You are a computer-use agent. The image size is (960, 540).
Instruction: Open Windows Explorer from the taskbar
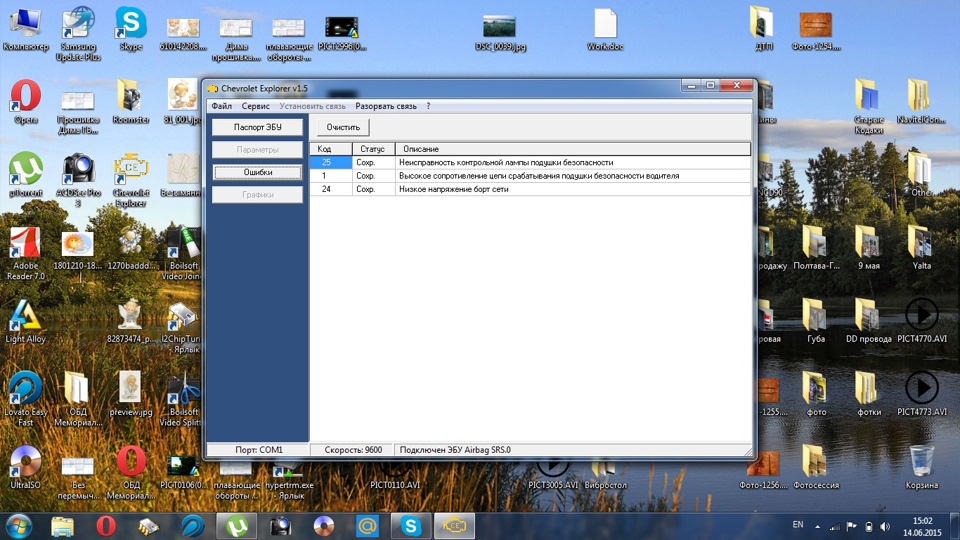click(x=62, y=526)
